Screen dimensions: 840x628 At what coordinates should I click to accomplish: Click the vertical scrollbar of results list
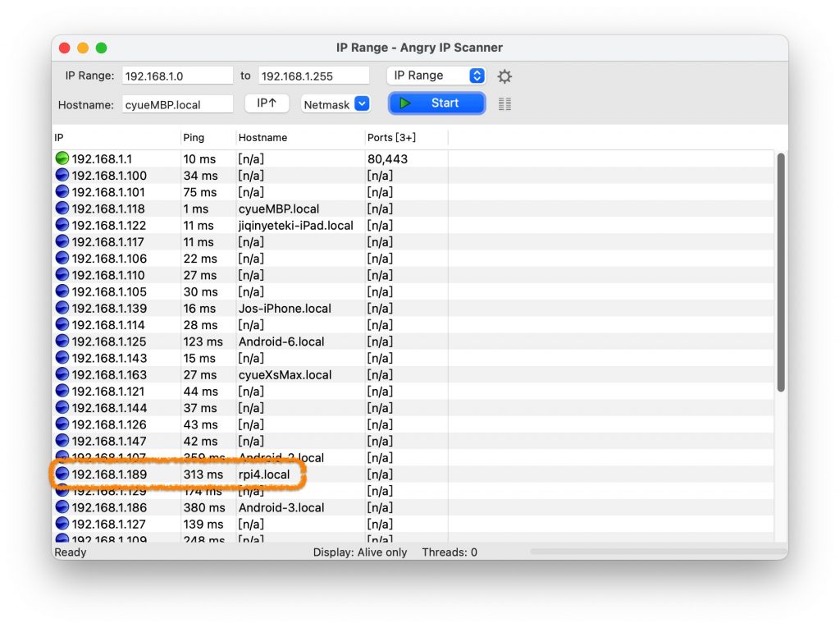(x=780, y=271)
